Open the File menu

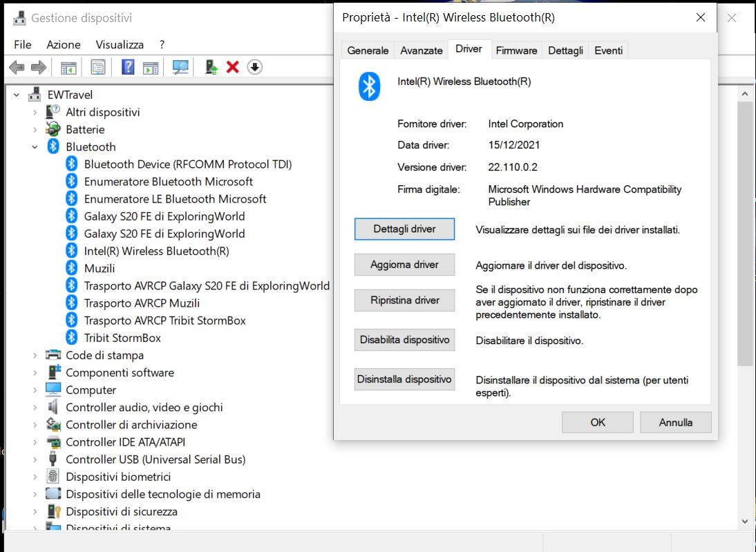[x=23, y=44]
